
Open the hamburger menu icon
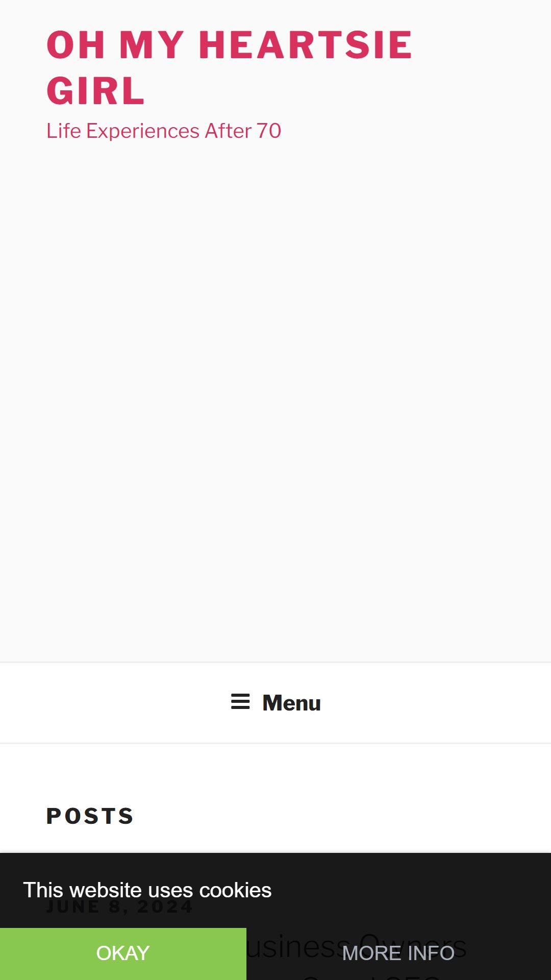(x=240, y=702)
